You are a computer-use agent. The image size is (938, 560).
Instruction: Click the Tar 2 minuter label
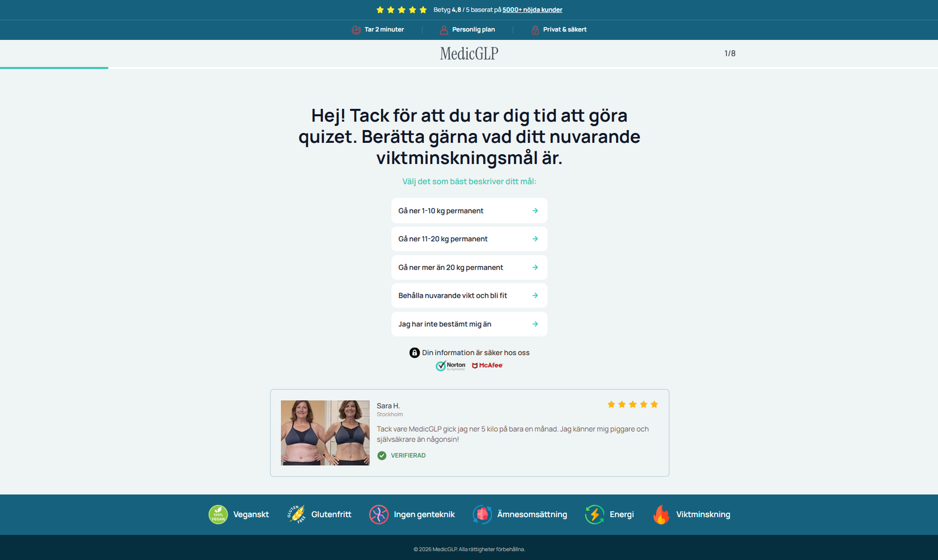click(x=384, y=30)
